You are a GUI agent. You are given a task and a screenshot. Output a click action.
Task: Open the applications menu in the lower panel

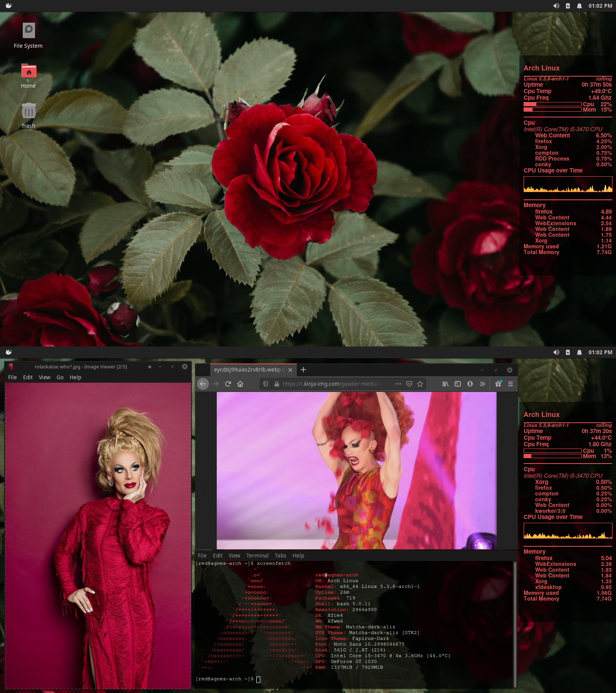pyautogui.click(x=9, y=352)
